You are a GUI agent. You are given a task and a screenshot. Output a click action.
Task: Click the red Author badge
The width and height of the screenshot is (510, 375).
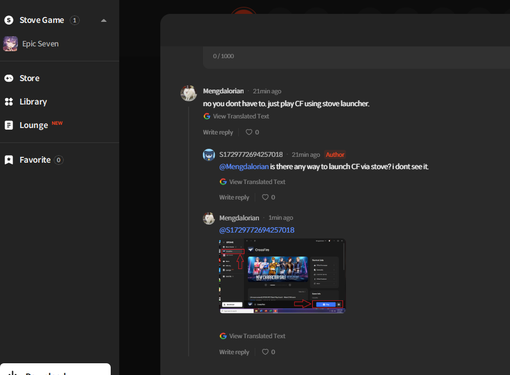point(335,155)
